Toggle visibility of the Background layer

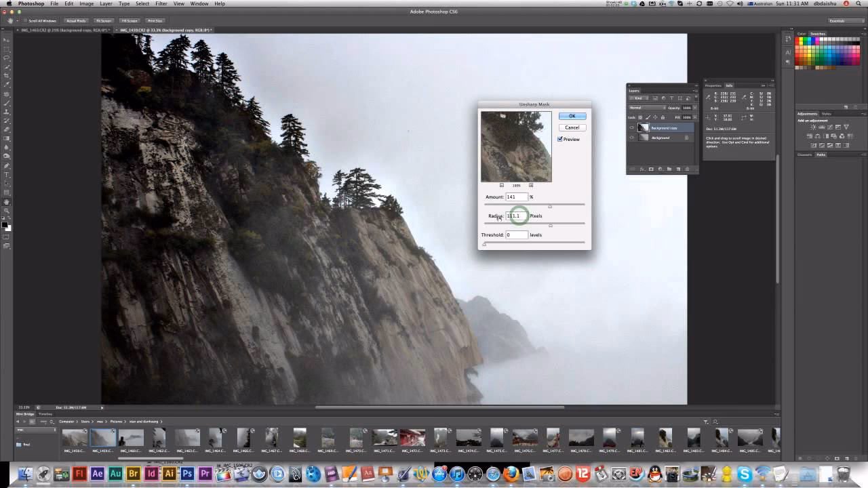pos(632,138)
